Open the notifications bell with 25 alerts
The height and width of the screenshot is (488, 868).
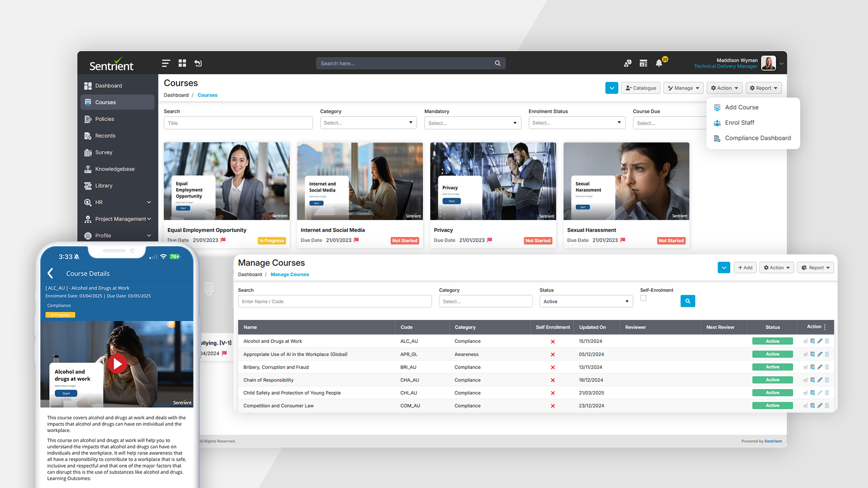(x=659, y=63)
